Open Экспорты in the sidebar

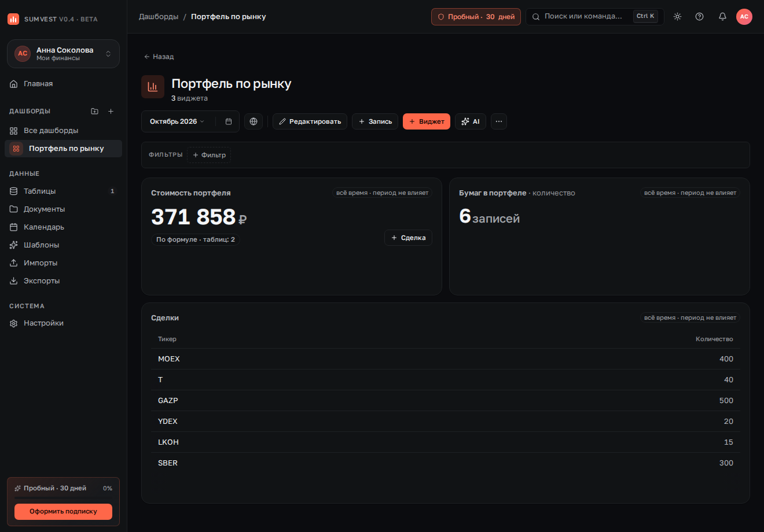coord(63,280)
